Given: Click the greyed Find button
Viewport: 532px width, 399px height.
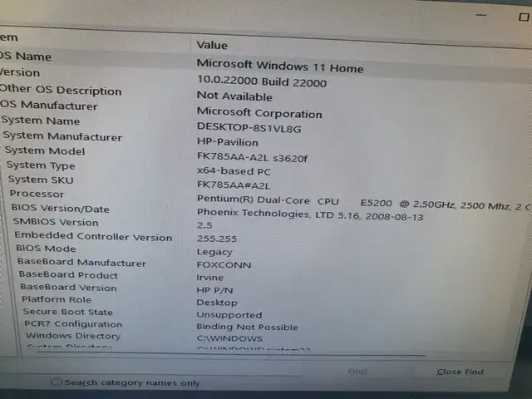Looking at the screenshot, I should click(357, 372).
